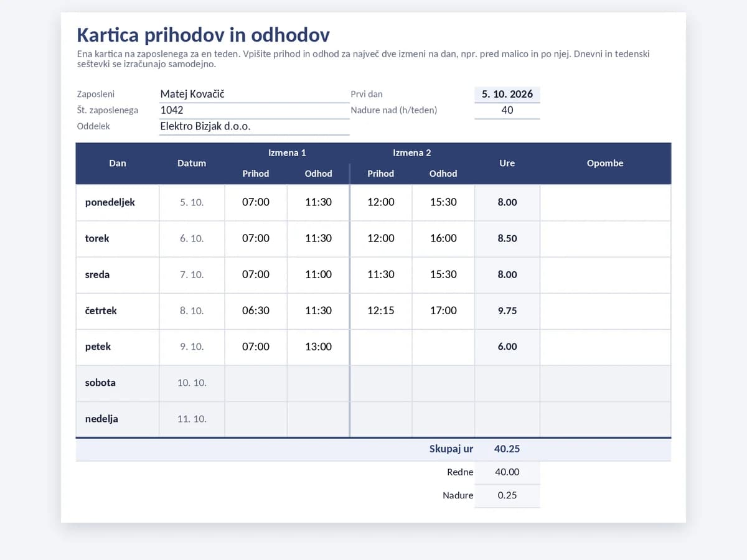Screen dimensions: 747x560
Task: Select the employee number field '1042'
Action: point(255,111)
